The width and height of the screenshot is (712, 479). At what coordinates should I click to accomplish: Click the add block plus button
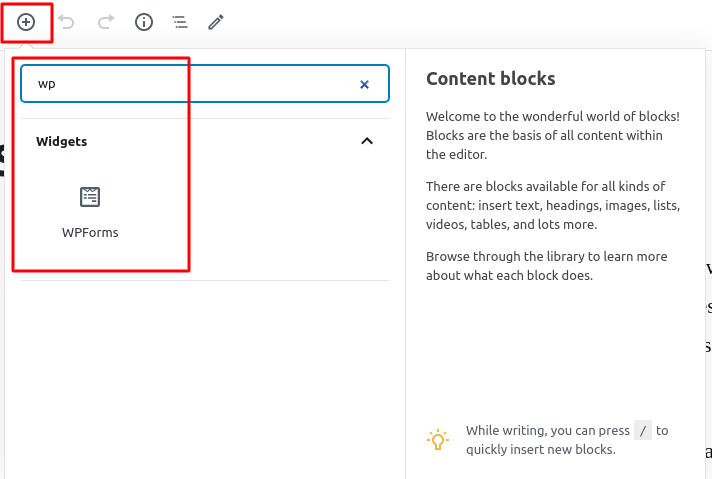coord(26,22)
